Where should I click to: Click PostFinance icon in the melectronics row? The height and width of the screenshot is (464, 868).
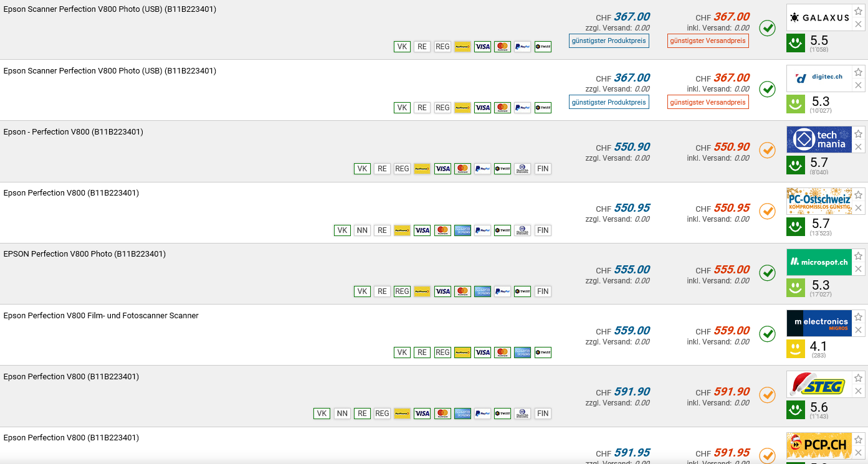tap(462, 353)
